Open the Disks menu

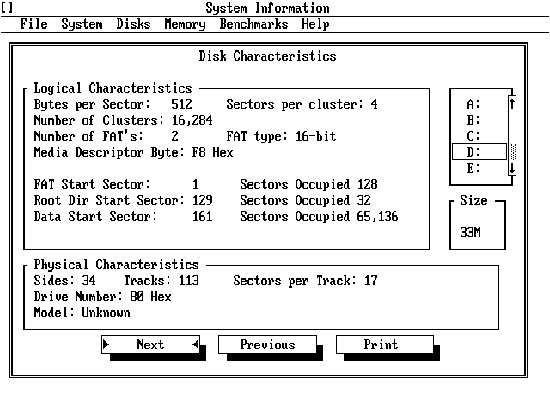point(133,24)
